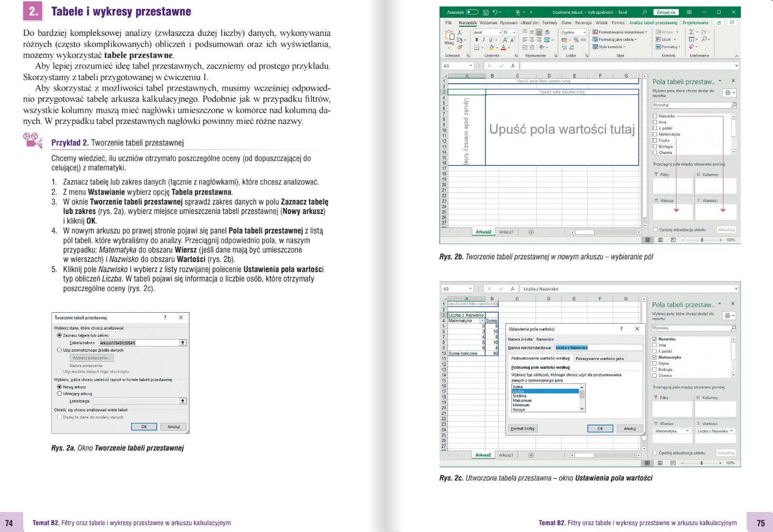The image size is (773, 532).
Task: Click the Format liczby button
Action: [523, 429]
